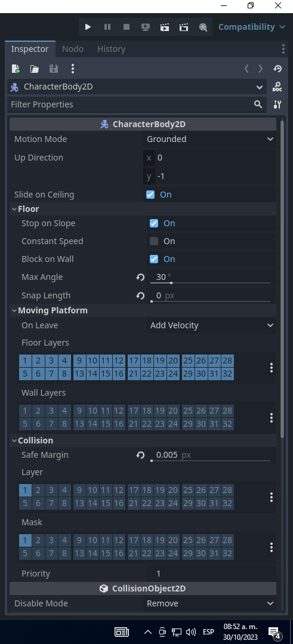Screen dimensions: 293x644
Task: Edit Up Direction x value
Action: (209, 158)
